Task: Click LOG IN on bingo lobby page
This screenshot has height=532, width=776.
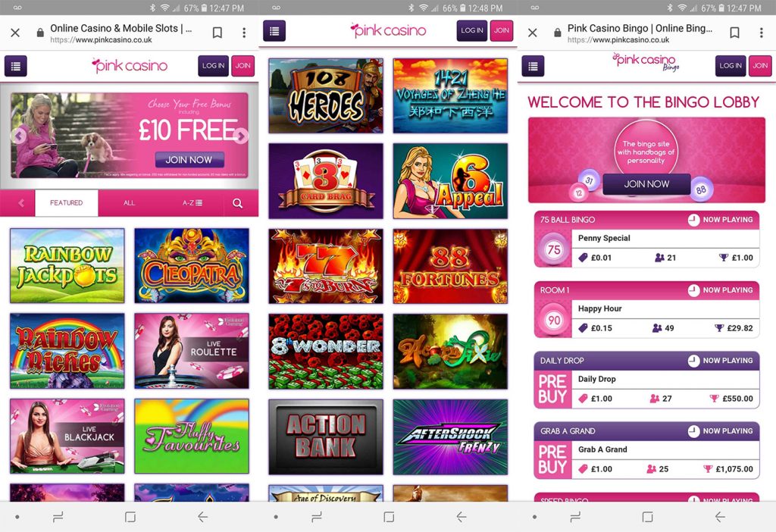Action: click(731, 66)
